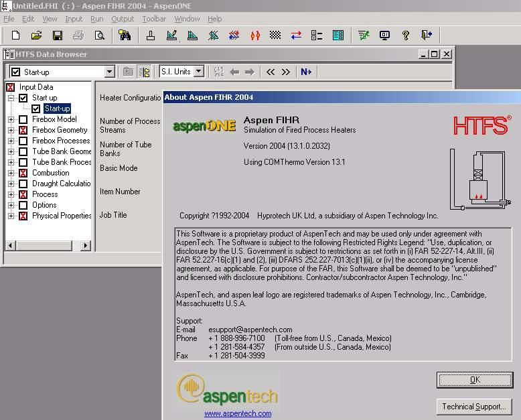The image size is (521, 420).
Task: Click the tree scrollbar left arrow
Action: pyautogui.click(x=10, y=246)
